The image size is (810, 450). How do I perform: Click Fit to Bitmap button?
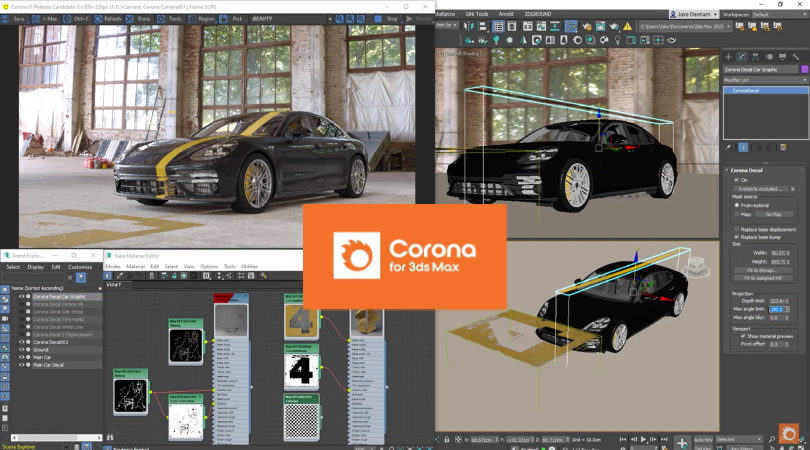(x=762, y=270)
